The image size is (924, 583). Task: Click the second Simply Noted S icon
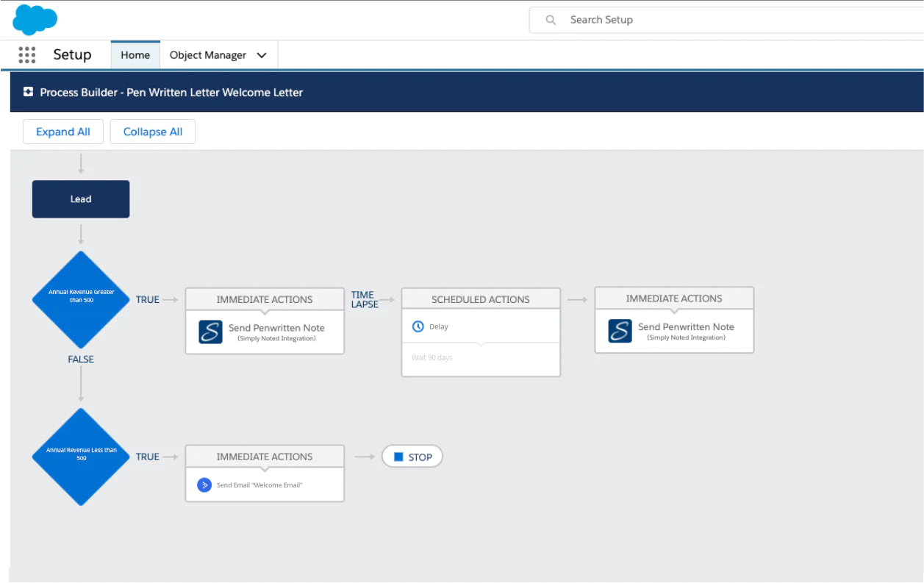point(620,331)
